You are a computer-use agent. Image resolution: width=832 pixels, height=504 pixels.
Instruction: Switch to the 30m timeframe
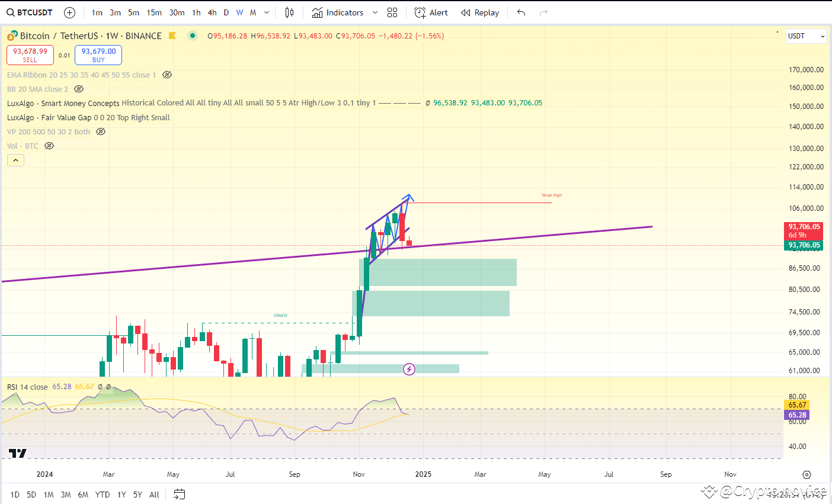point(177,12)
